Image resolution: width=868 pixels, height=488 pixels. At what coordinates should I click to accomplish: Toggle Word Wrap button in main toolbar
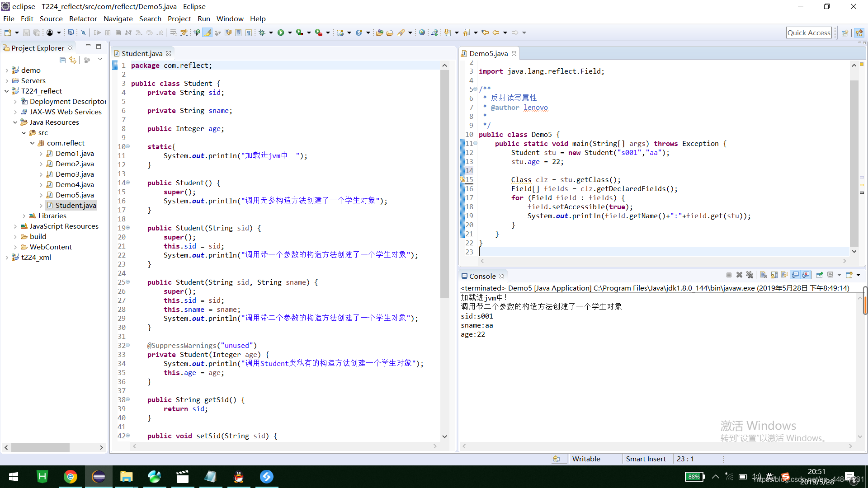228,33
